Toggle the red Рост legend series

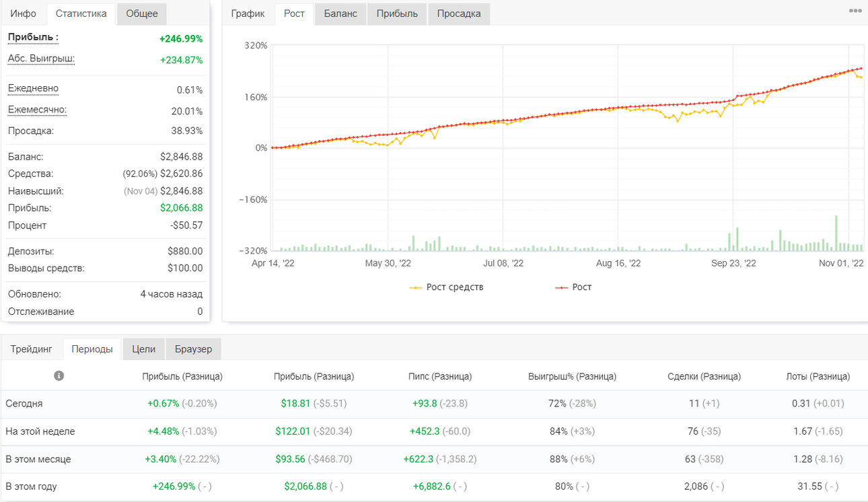pyautogui.click(x=573, y=287)
